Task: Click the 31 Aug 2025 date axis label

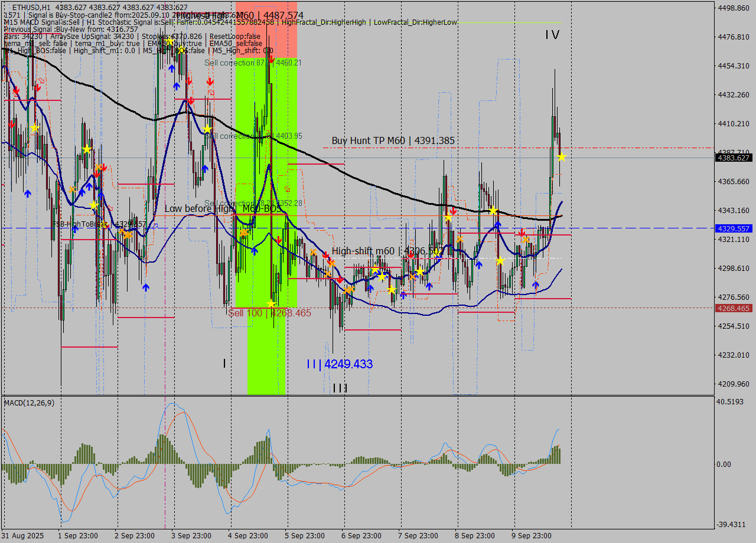Action: (x=22, y=535)
